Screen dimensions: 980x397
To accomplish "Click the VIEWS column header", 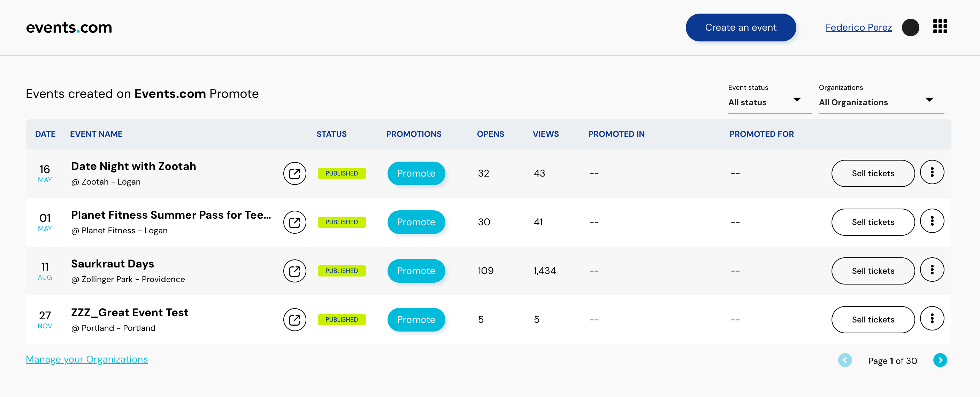I will [545, 134].
